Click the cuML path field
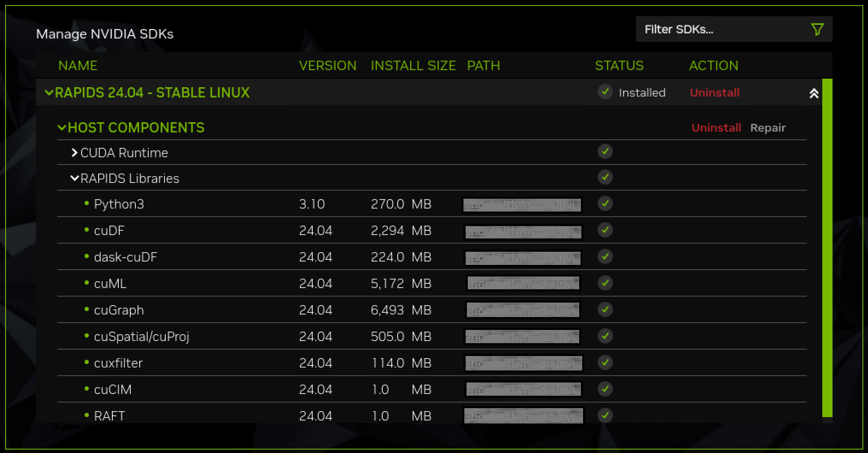868x453 pixels. click(x=523, y=283)
